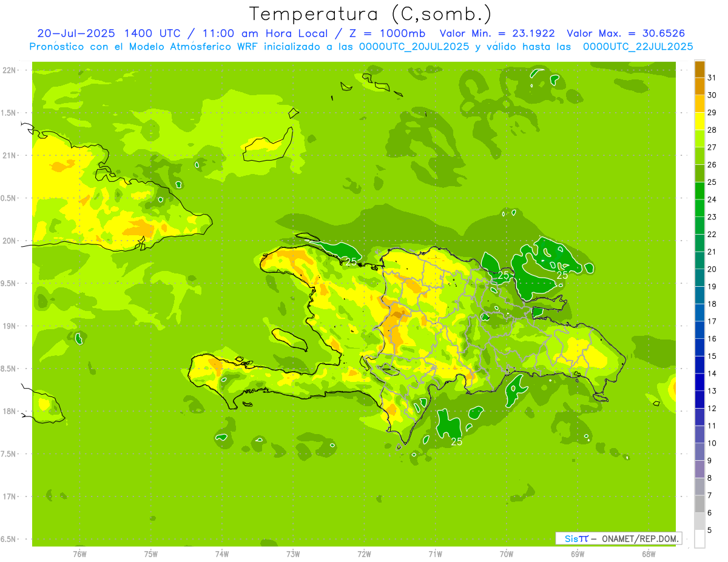This screenshot has width=728, height=562.
Task: Click the '28' value on the color scale
Action: point(712,130)
